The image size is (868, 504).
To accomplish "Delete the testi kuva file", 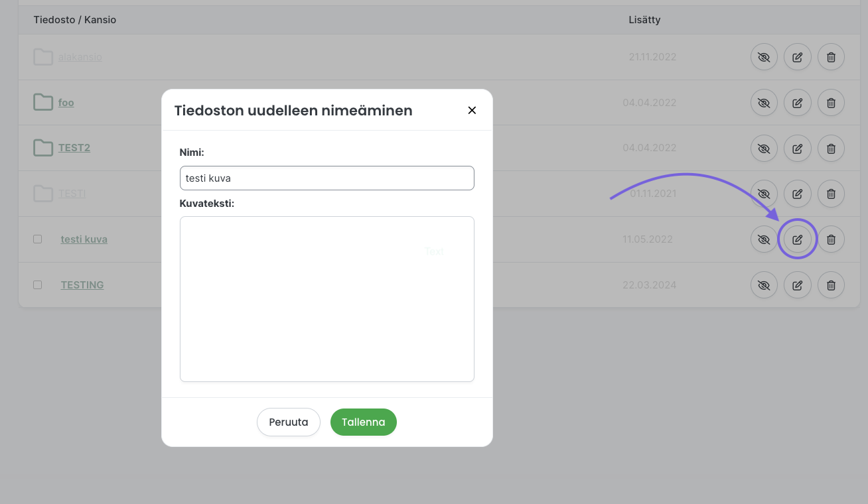I will coord(831,239).
